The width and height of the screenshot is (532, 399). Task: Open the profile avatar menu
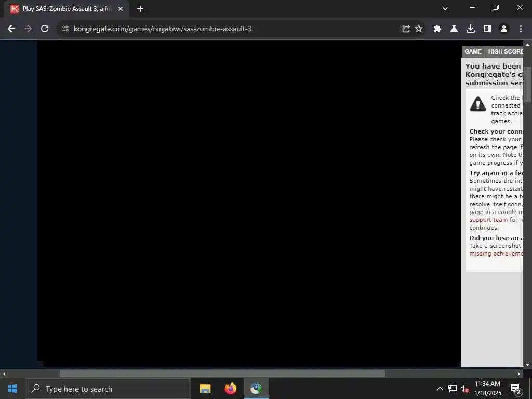point(504,29)
